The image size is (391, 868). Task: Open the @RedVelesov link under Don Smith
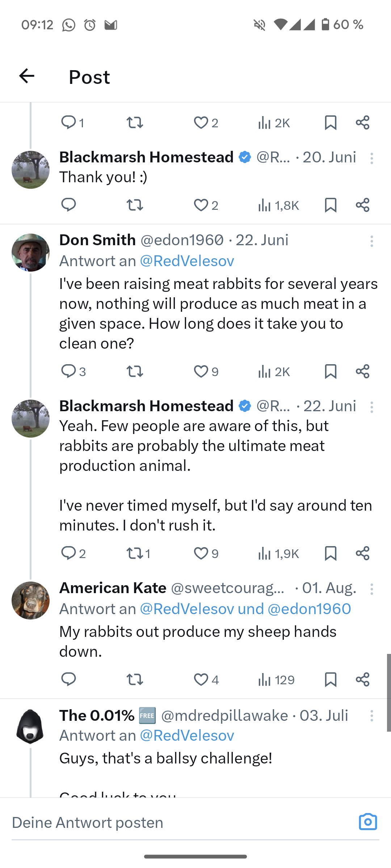187,261
